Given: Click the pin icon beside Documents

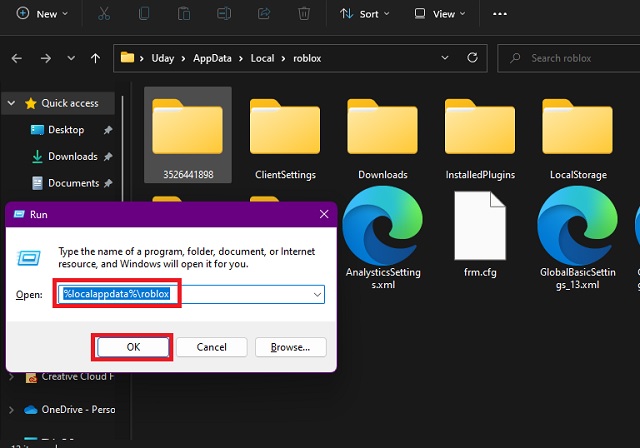Looking at the screenshot, I should coord(108,183).
